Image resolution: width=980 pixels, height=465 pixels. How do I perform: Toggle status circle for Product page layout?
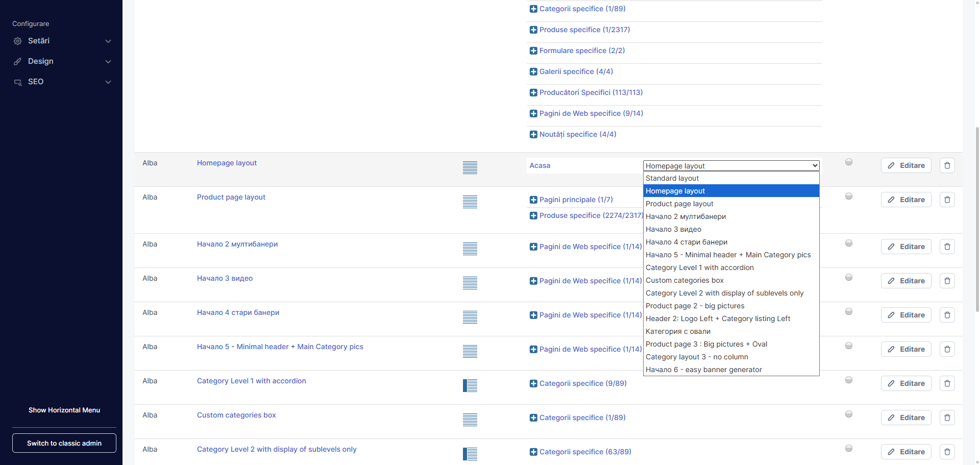pyautogui.click(x=848, y=196)
